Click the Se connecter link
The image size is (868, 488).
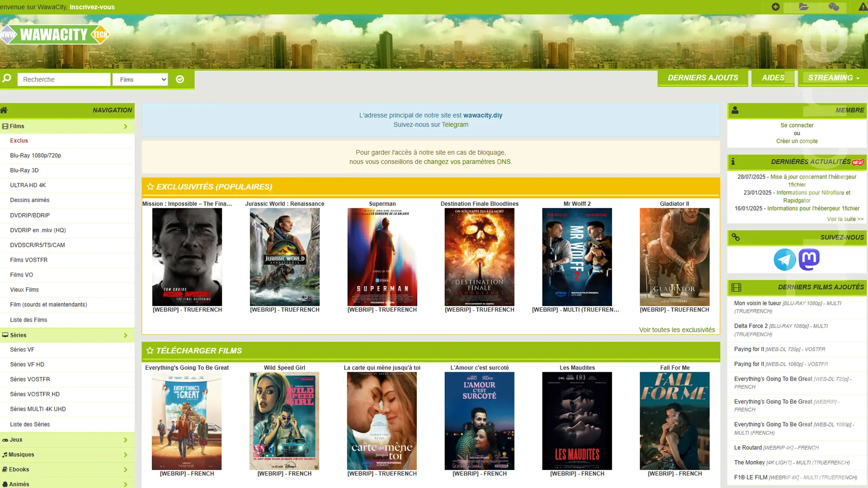(797, 125)
